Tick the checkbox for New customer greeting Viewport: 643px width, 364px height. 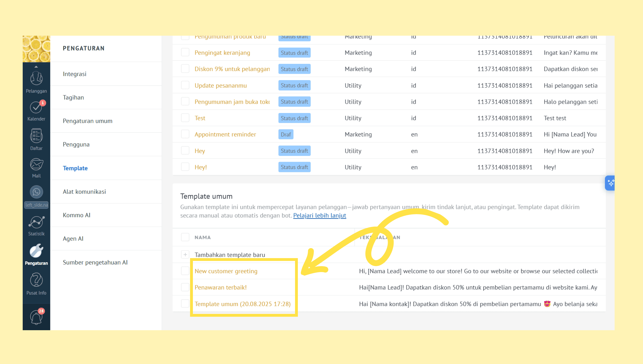click(185, 271)
